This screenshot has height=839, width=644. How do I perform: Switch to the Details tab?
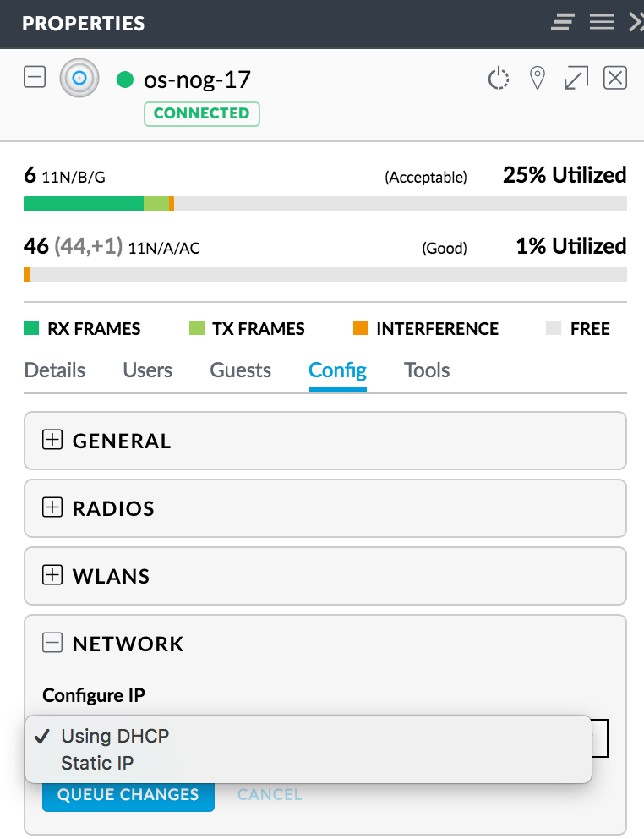[55, 370]
